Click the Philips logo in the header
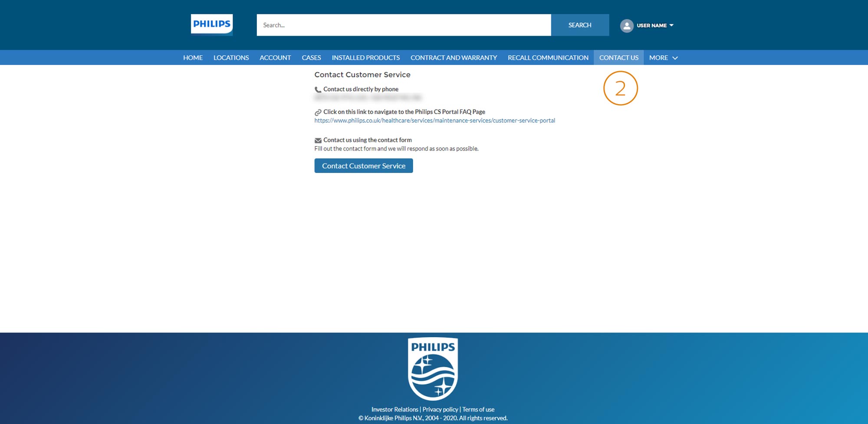This screenshot has height=424, width=868. pos(212,25)
